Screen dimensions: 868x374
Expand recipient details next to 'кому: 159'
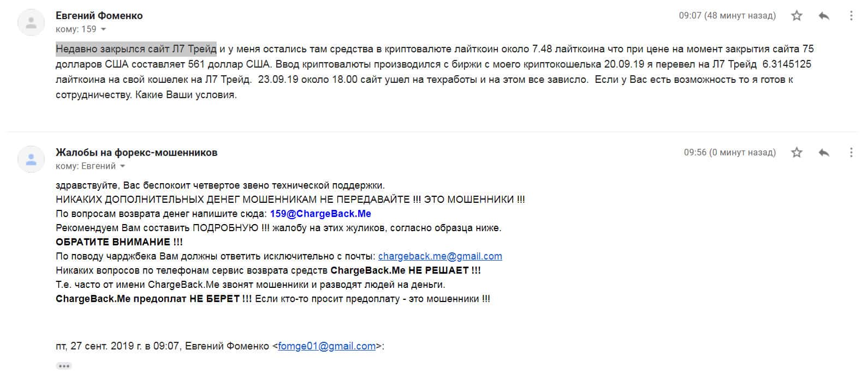coord(103,29)
